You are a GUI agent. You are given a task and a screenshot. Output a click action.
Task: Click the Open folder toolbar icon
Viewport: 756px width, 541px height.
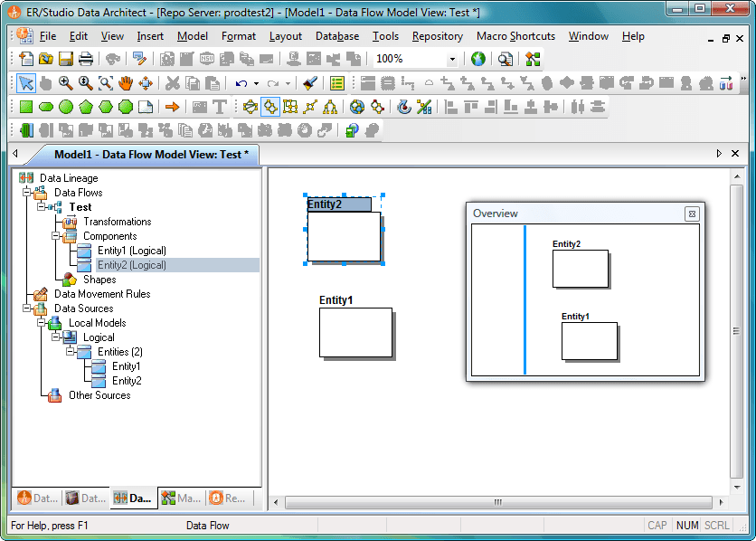coord(46,59)
